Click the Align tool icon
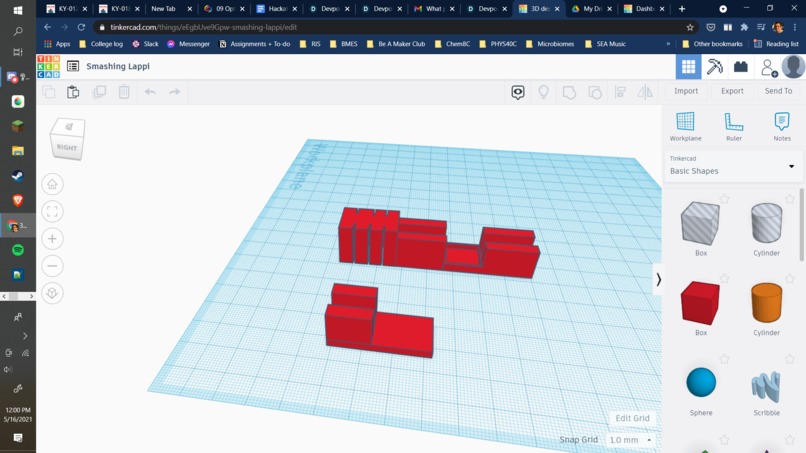The image size is (806, 453). [620, 93]
